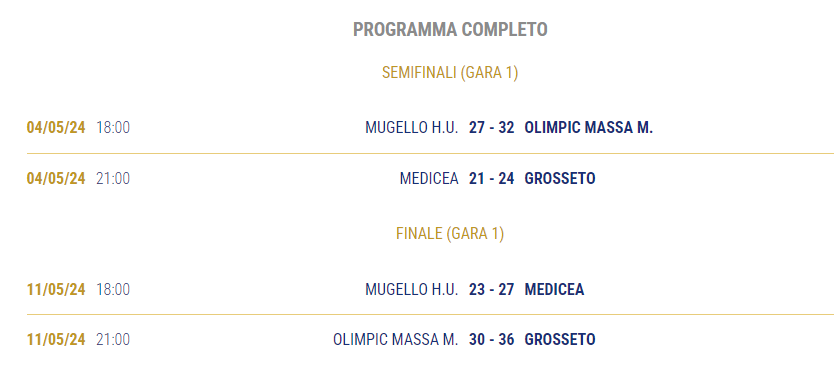The height and width of the screenshot is (389, 834).
Task: Click MUGELLO H.U. in the 11/05/24 match
Action: (x=411, y=289)
